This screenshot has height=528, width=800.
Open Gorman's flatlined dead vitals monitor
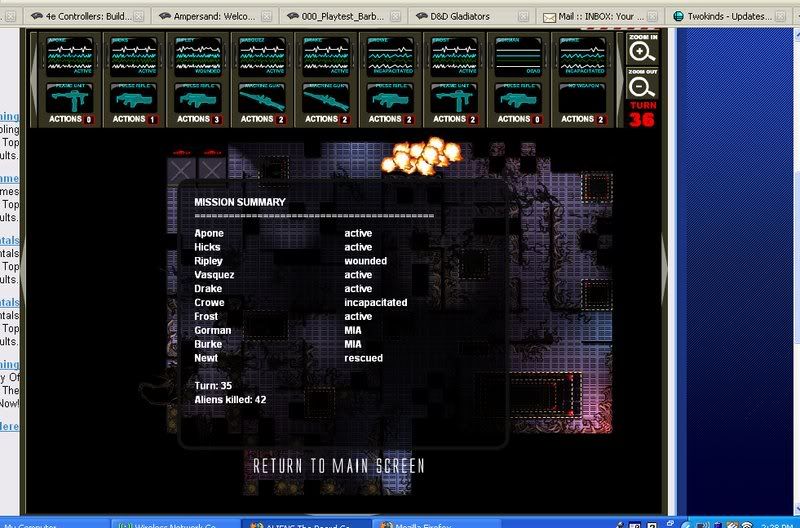(x=518, y=56)
